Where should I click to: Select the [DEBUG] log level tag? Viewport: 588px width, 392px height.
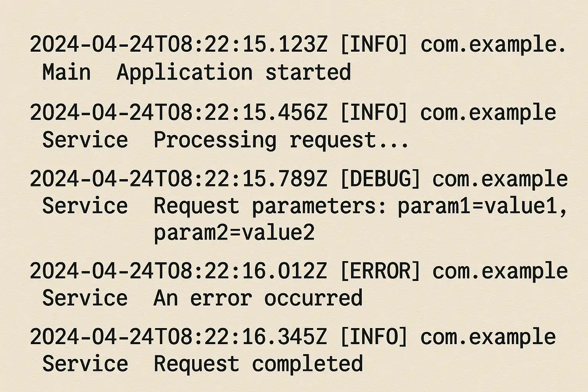point(380,179)
